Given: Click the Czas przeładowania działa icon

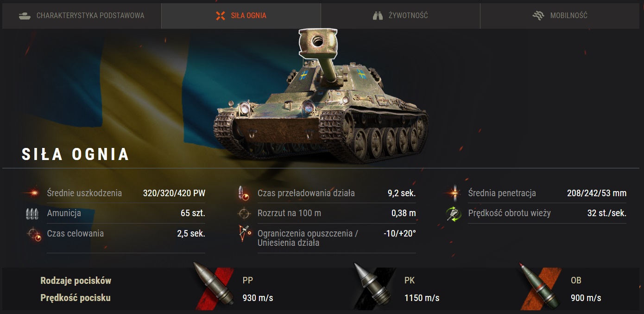Looking at the screenshot, I should click(x=243, y=193).
